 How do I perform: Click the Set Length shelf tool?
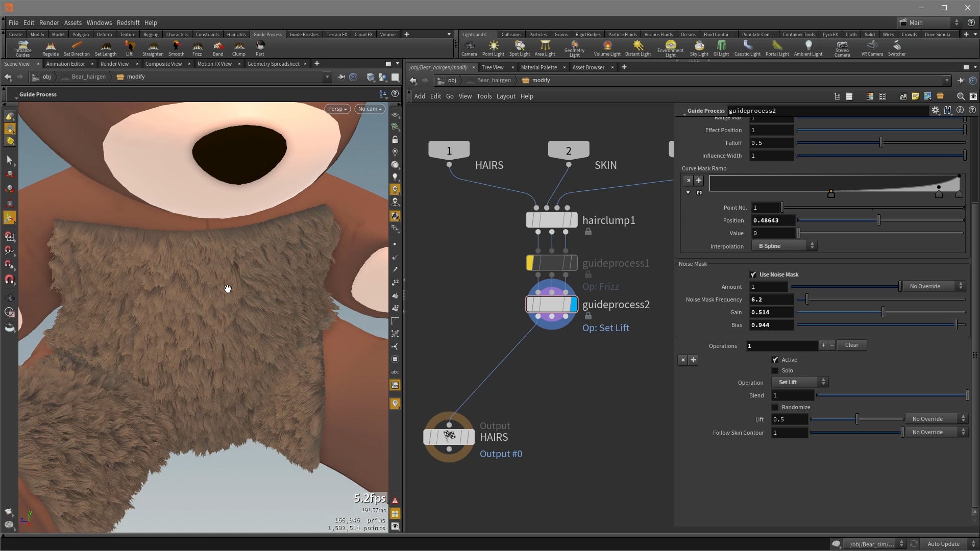(106, 48)
